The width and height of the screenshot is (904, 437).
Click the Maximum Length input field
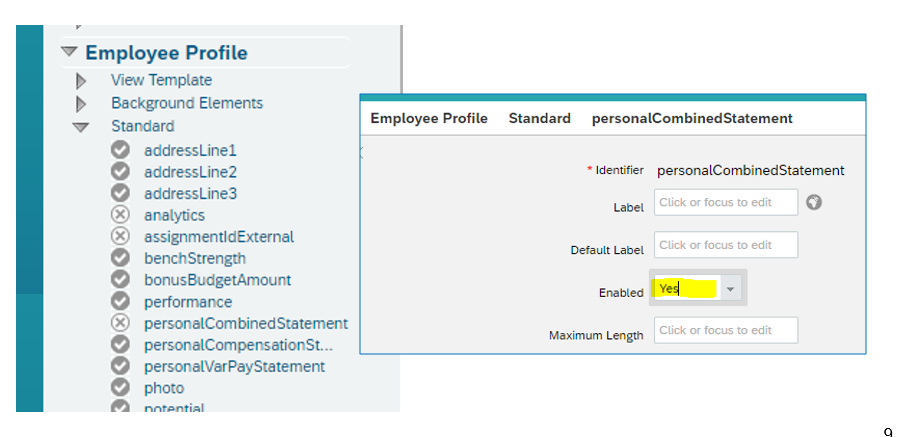[x=726, y=330]
